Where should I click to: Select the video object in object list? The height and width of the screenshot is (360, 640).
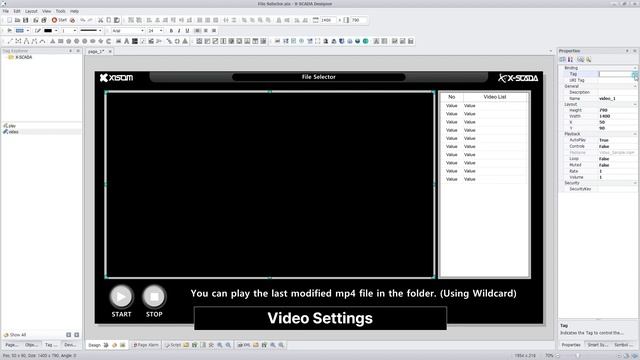coord(13,132)
